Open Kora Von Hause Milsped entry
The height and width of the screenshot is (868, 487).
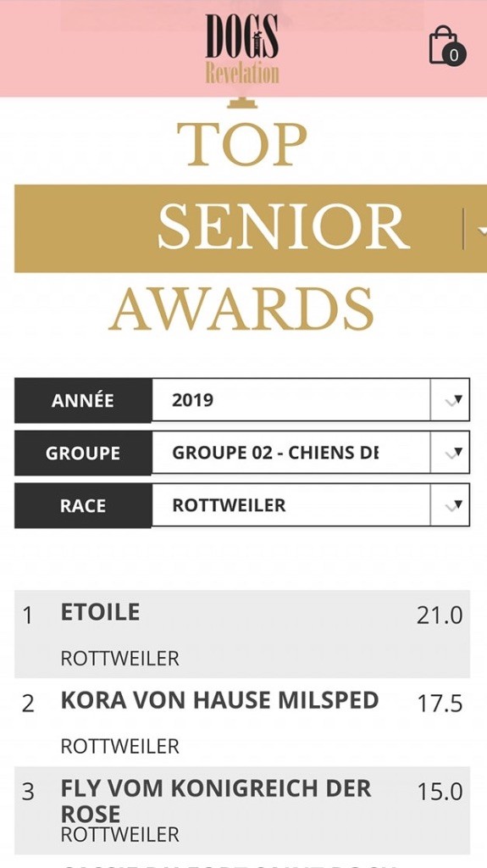(x=242, y=722)
